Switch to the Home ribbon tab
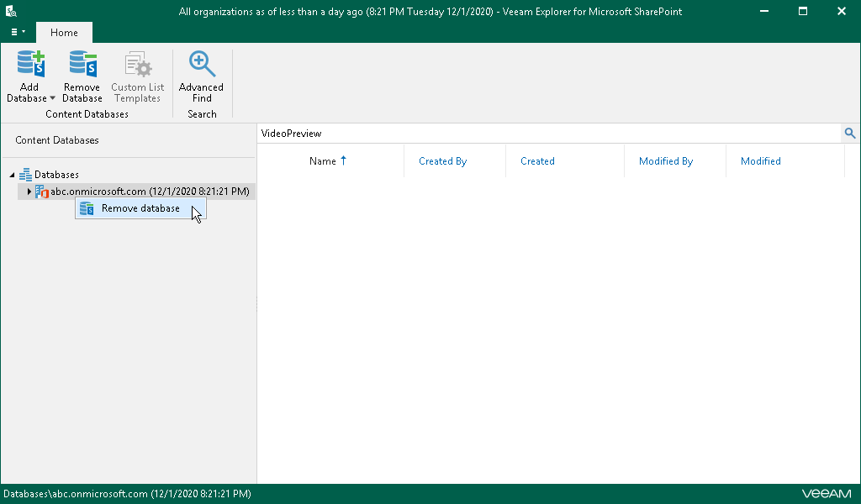The image size is (861, 504). pos(64,33)
